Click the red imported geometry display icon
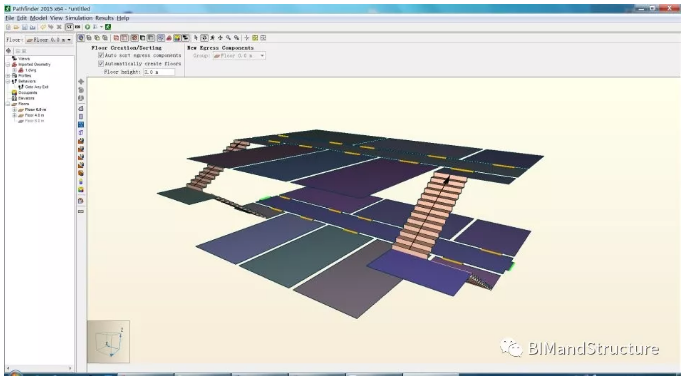The width and height of the screenshot is (687, 380). [x=169, y=38]
